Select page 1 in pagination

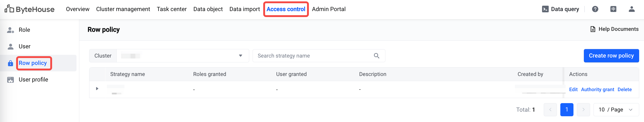pos(567,110)
